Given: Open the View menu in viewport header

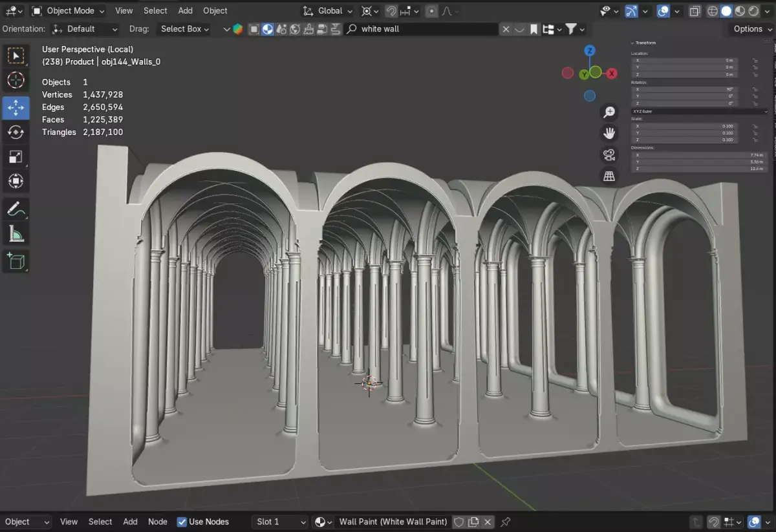Looking at the screenshot, I should tap(124, 11).
